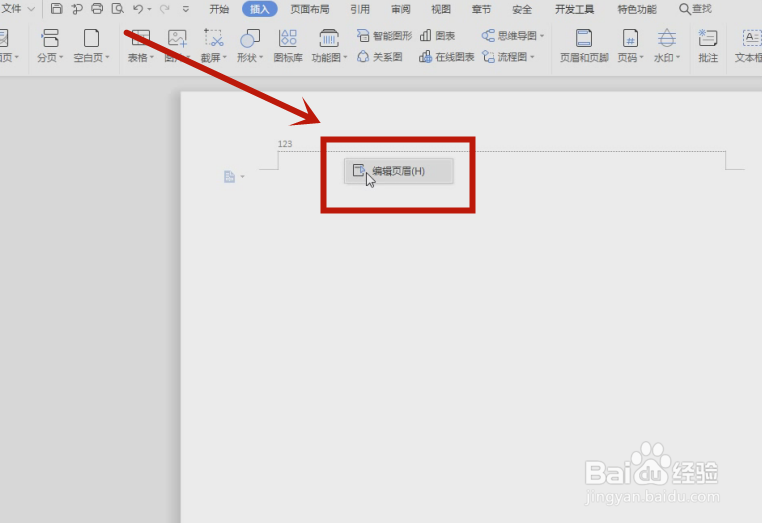
Task: Open 流程图 flowchart tool
Action: click(508, 57)
